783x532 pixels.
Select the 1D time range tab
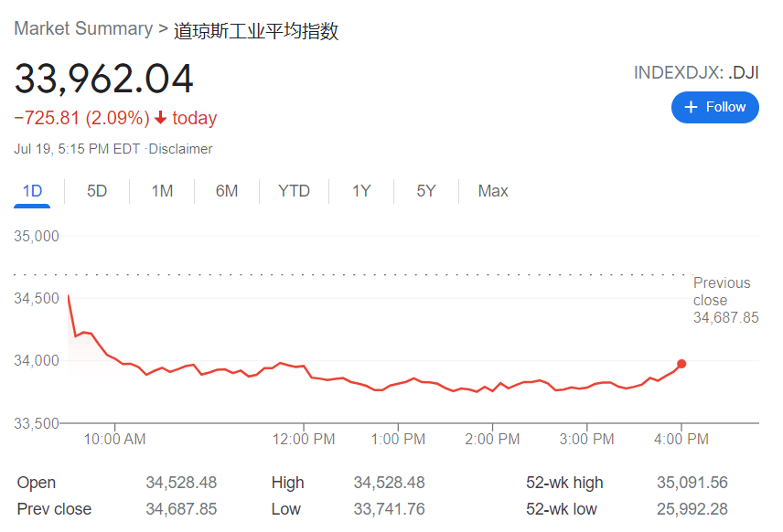coord(33,191)
